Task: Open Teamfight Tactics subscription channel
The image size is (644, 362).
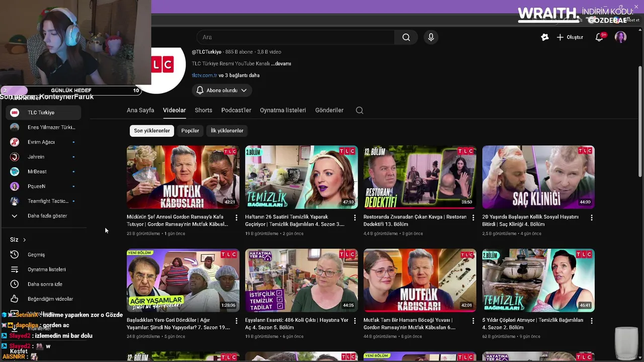Action: click(x=43, y=201)
